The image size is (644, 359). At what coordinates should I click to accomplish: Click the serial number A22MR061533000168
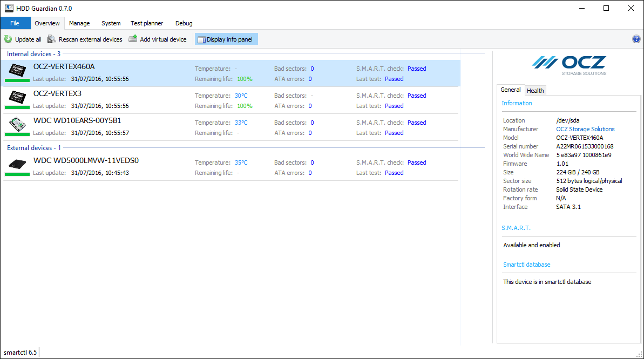[585, 146]
